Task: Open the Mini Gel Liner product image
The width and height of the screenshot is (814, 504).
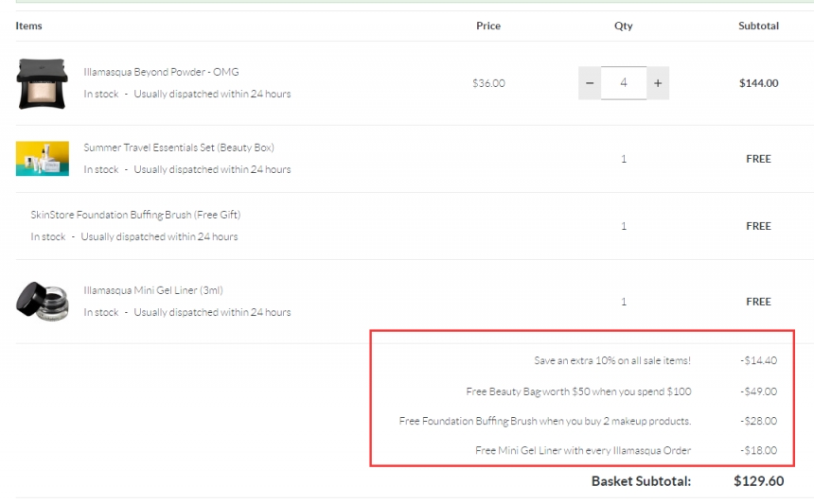Action: pyautogui.click(x=43, y=301)
